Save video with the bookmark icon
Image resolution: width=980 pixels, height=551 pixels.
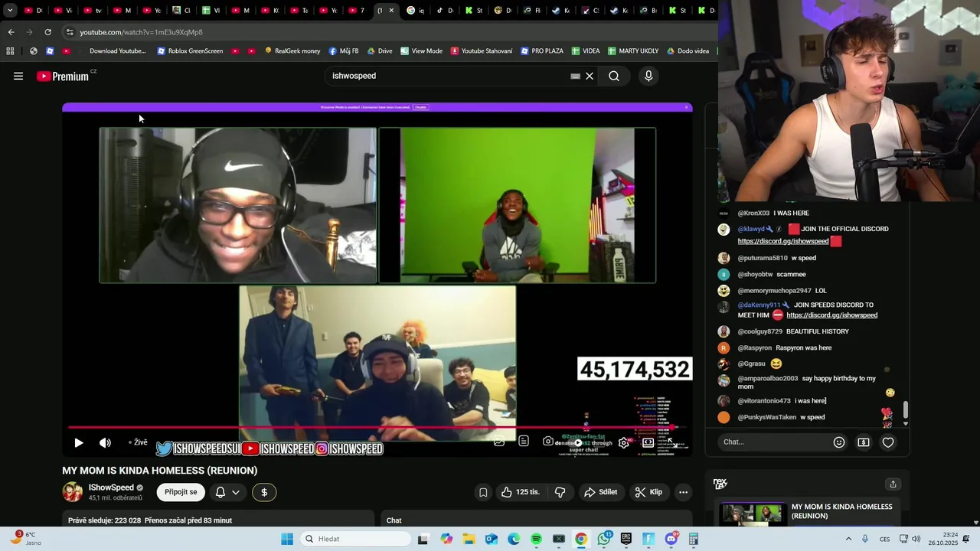click(x=483, y=492)
